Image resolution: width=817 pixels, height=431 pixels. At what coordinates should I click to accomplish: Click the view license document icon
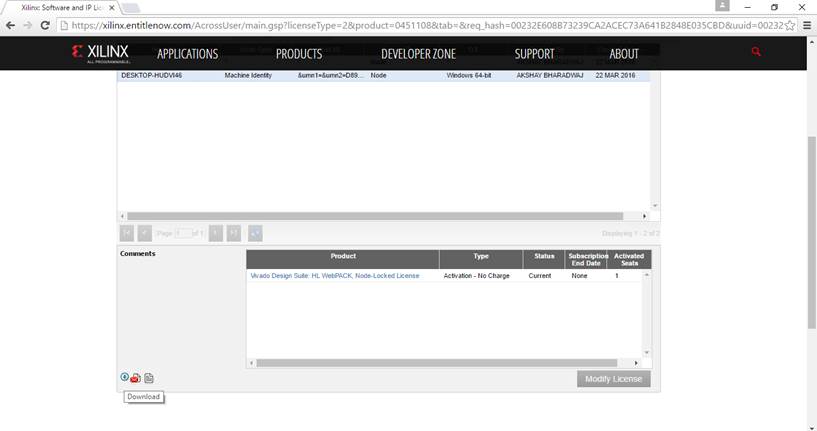[148, 378]
